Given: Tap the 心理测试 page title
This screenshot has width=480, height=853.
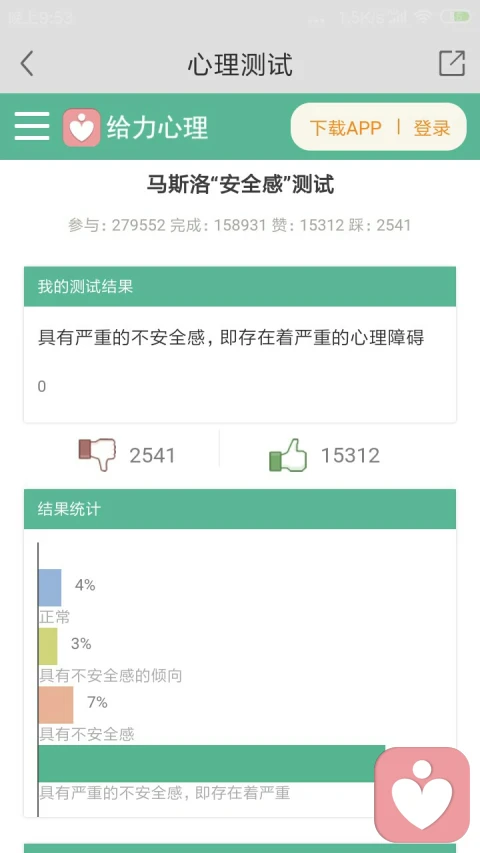Looking at the screenshot, I should tap(241, 64).
